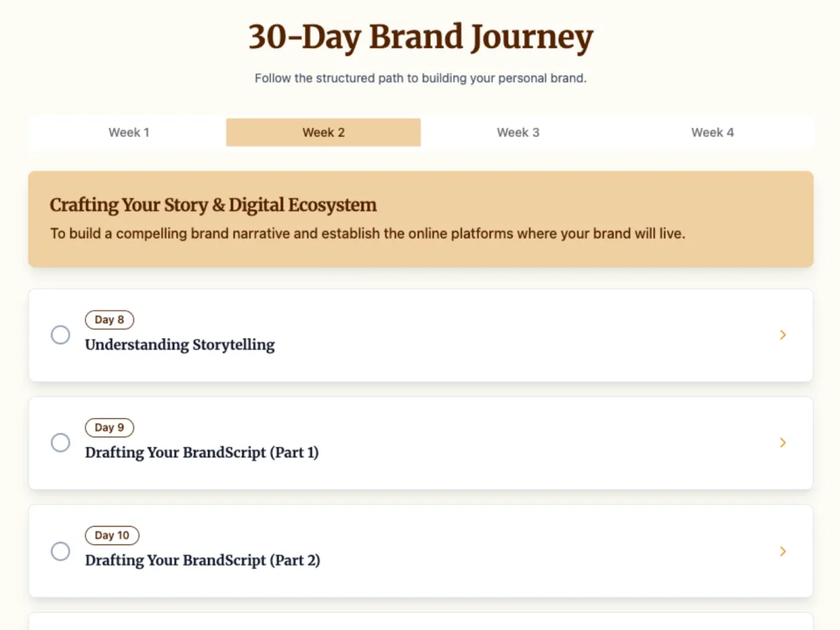Image resolution: width=840 pixels, height=630 pixels.
Task: Check the Day 9 completion circle
Action: point(61,443)
